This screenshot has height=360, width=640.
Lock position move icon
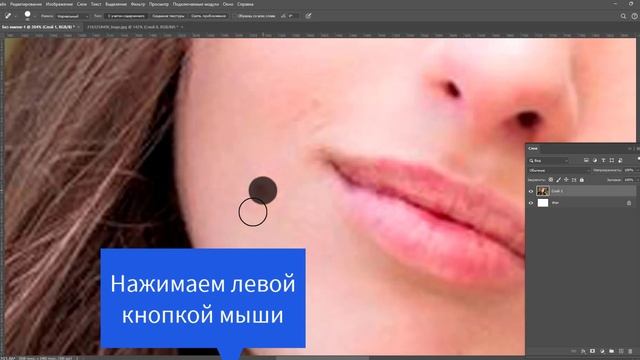coord(566,180)
